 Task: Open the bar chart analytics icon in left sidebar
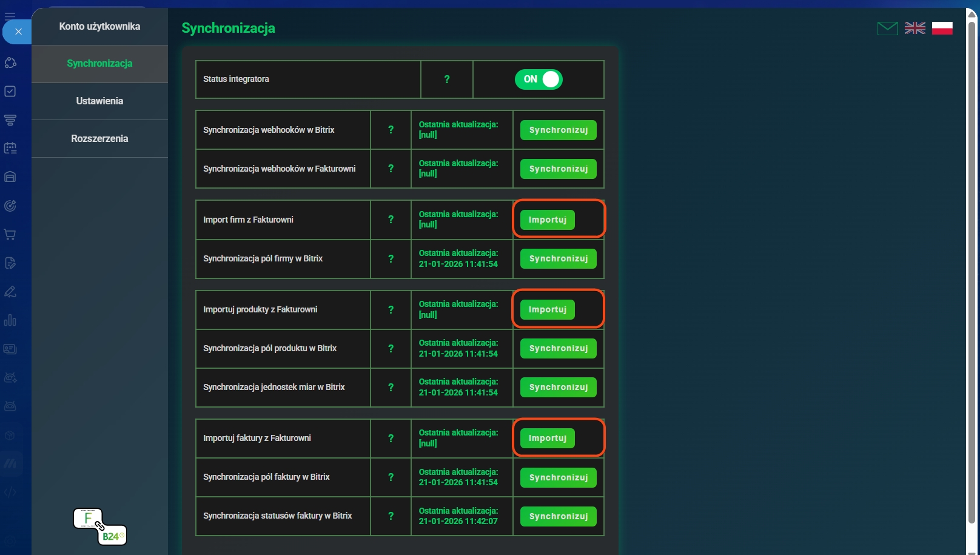(x=10, y=320)
